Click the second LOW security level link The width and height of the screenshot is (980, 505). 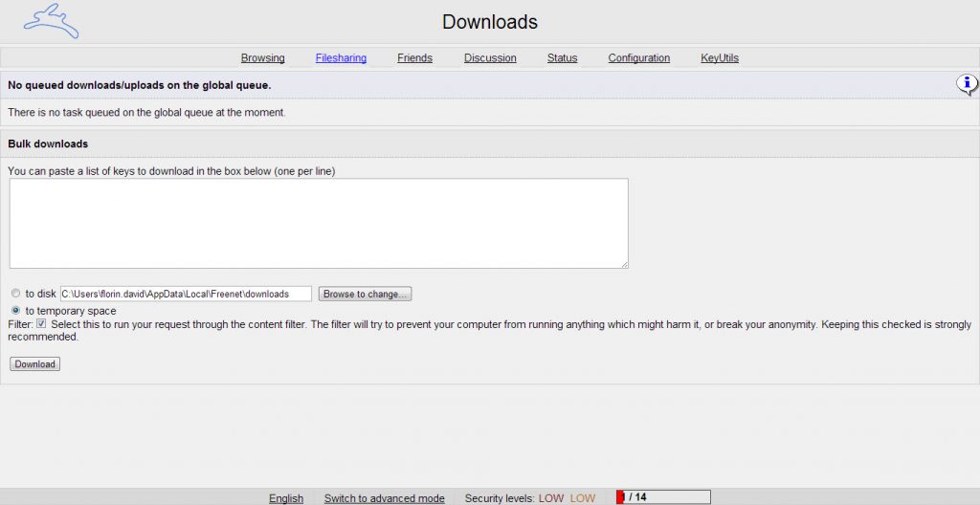(583, 498)
